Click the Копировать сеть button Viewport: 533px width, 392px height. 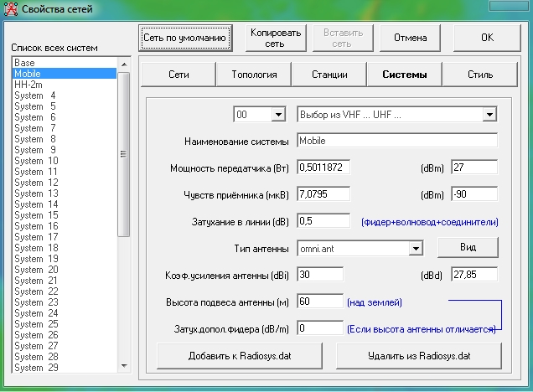click(x=275, y=38)
